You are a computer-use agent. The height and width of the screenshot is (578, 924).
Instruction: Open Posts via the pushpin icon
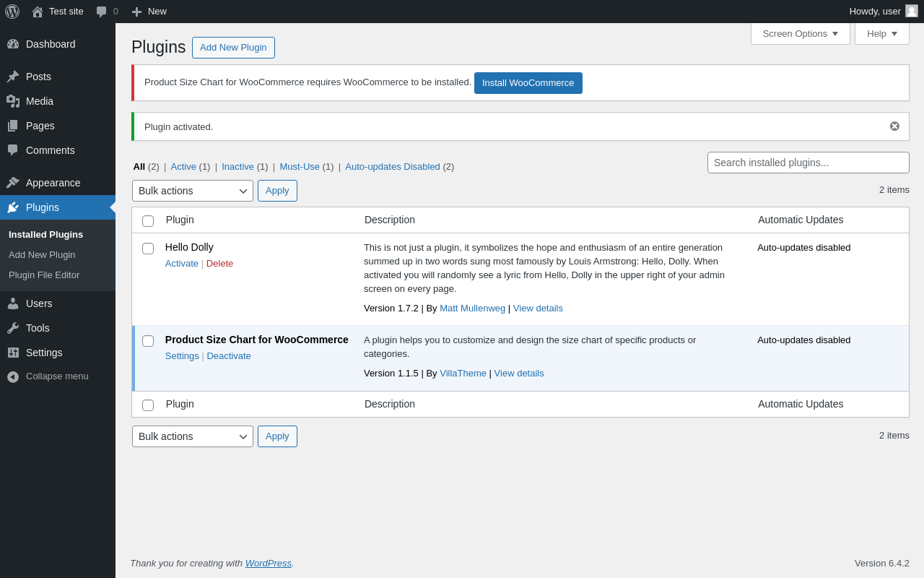(13, 77)
